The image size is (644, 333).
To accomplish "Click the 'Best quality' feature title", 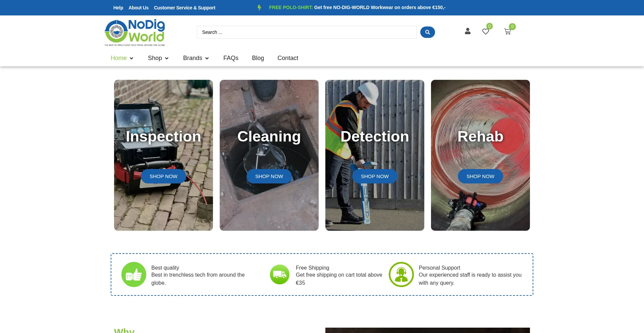I will click(x=165, y=268).
